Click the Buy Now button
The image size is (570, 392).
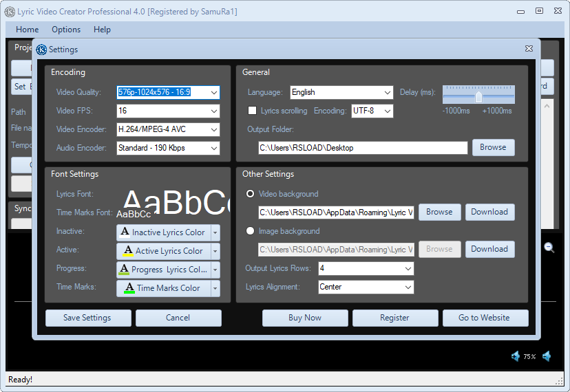(x=305, y=318)
